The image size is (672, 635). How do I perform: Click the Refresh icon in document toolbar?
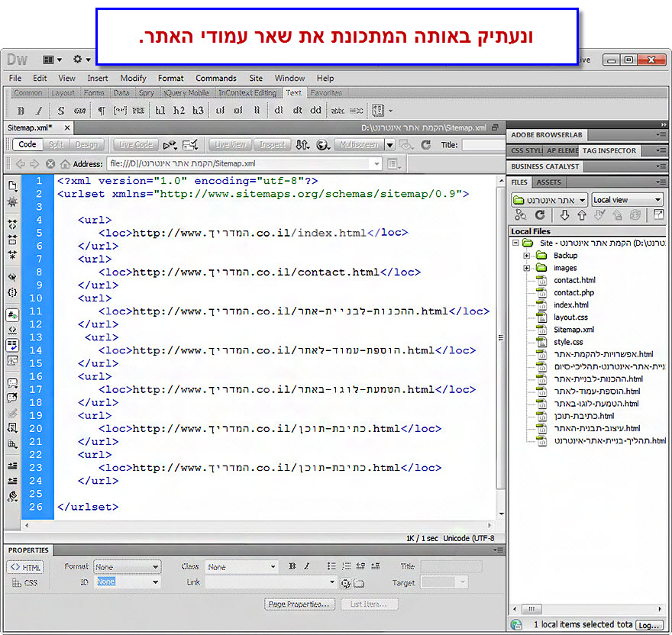(425, 145)
